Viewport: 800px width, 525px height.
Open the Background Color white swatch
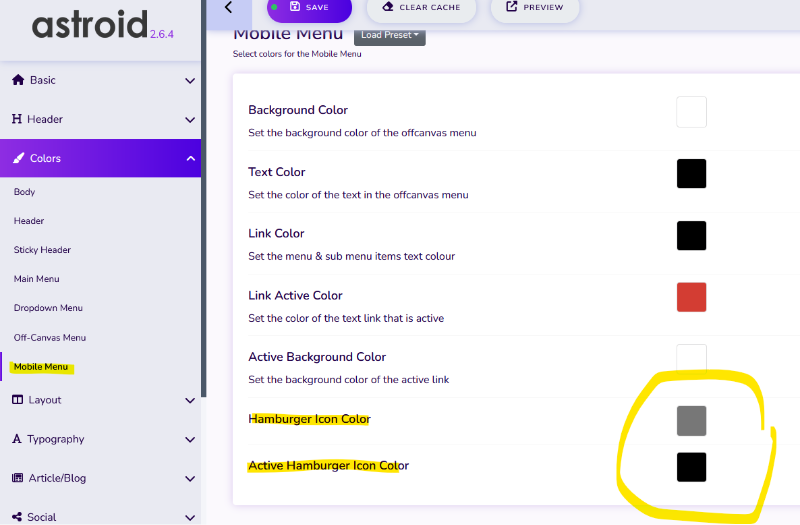[691, 112]
